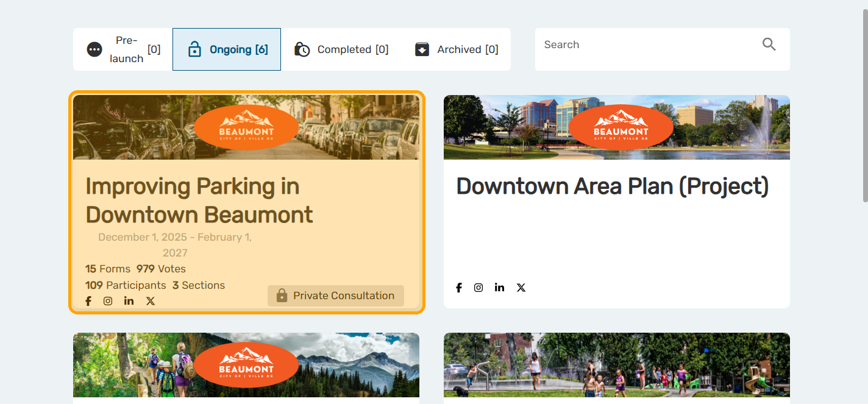This screenshot has width=868, height=404.
Task: Open Facebook link on Improving Parking card
Action: (88, 301)
